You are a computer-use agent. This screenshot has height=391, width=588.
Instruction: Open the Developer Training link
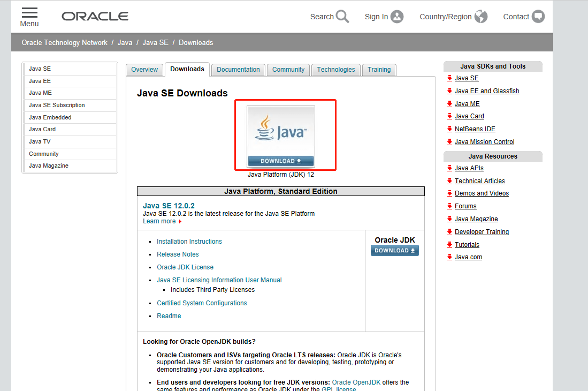click(482, 232)
